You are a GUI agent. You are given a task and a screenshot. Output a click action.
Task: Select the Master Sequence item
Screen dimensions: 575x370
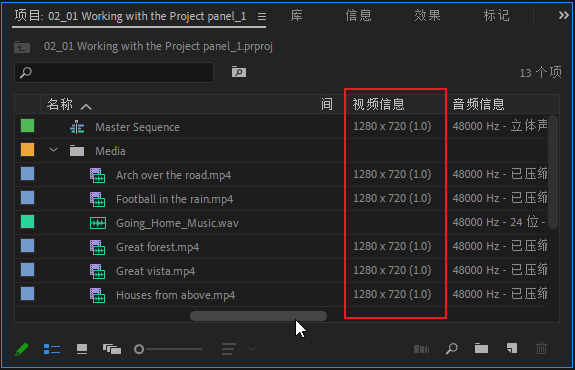click(138, 127)
